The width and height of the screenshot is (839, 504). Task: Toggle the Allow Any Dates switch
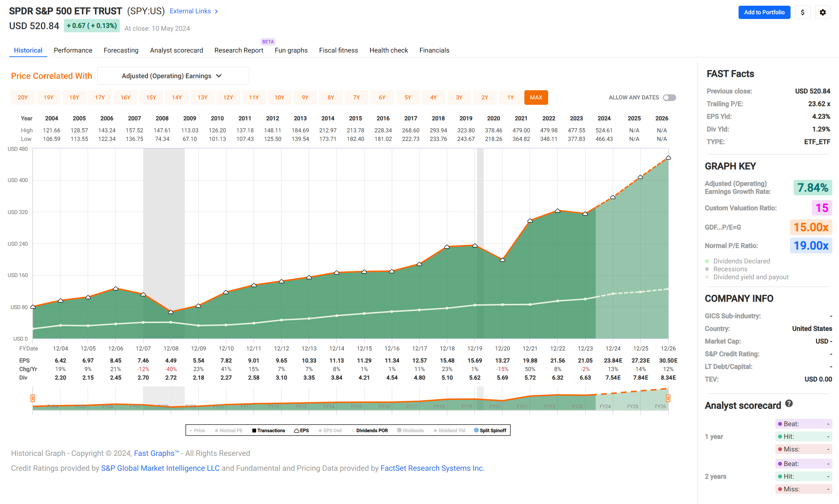pos(669,98)
